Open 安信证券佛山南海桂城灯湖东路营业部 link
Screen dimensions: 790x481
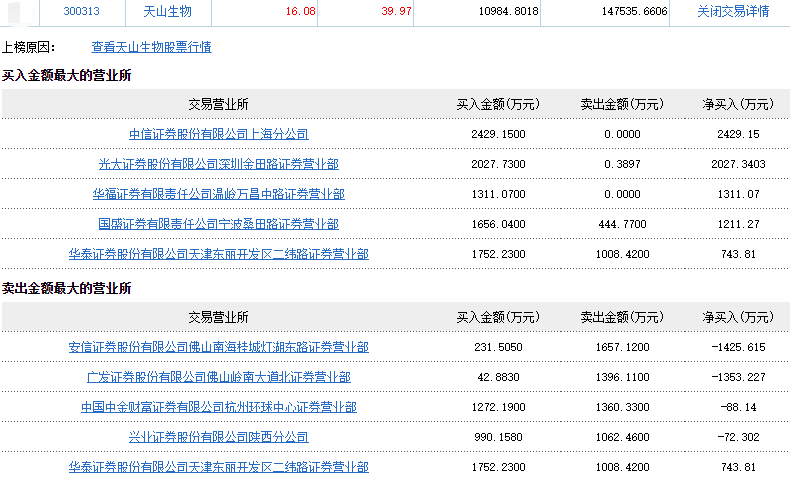tap(219, 347)
